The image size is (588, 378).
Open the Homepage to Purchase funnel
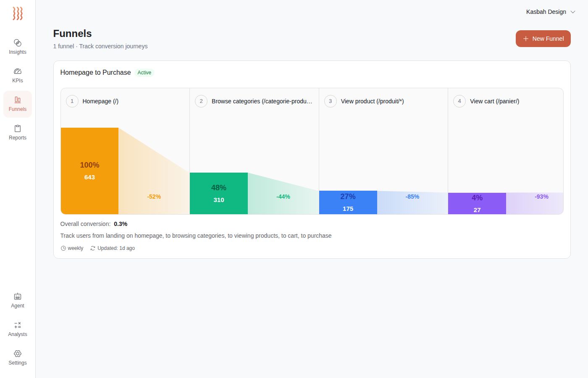95,72
